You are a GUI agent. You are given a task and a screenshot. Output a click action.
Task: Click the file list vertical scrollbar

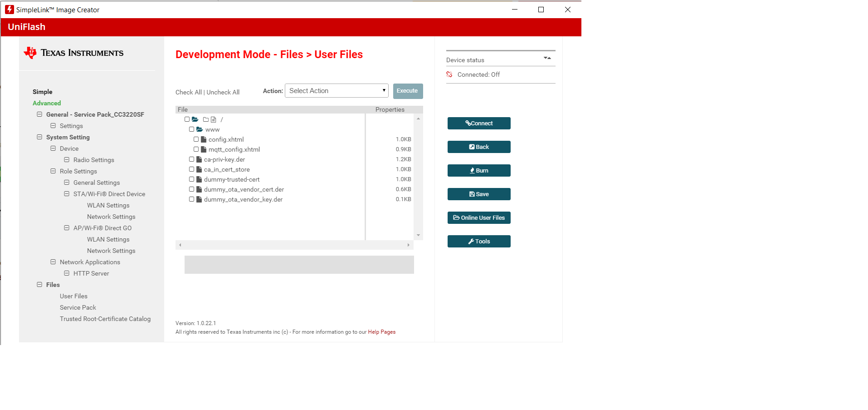(x=418, y=177)
